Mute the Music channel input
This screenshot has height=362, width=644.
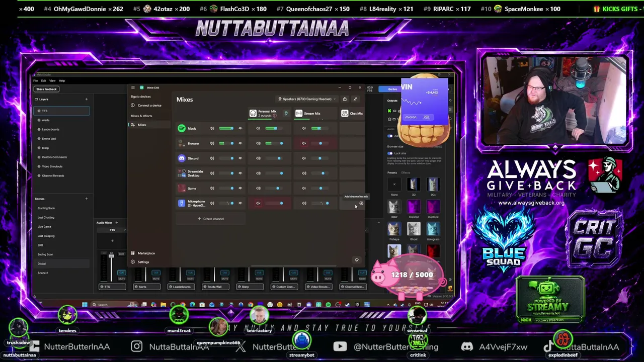coord(212,128)
